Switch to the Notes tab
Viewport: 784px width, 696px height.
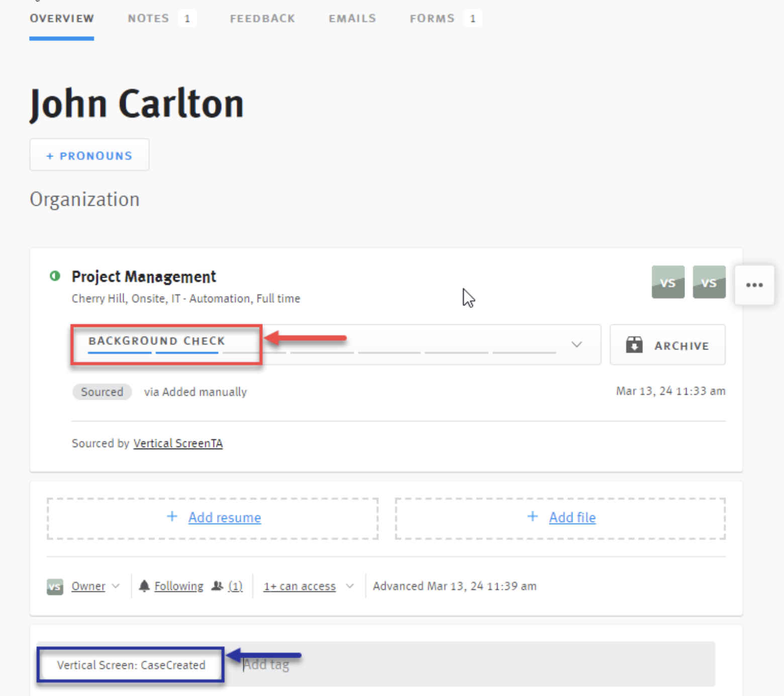click(148, 18)
